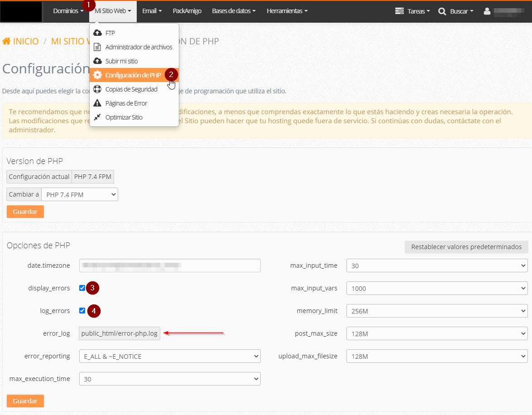Click the Páginas de Error warning icon
Viewport: 532px width, 415px height.
click(x=97, y=103)
